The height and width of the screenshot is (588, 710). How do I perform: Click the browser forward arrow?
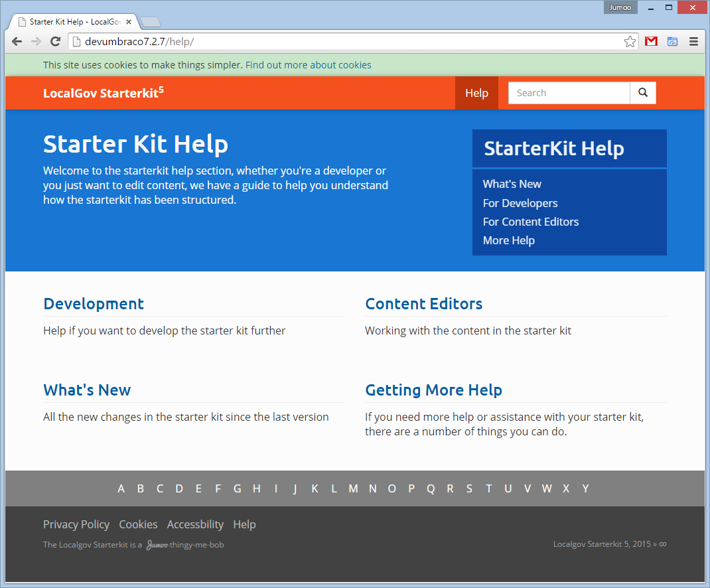tap(36, 42)
